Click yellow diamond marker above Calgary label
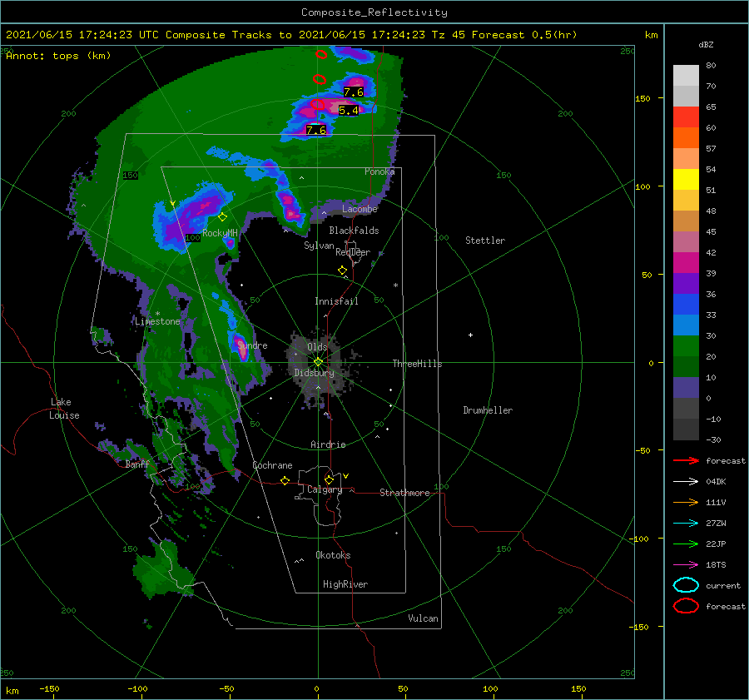This screenshot has height=700, width=749. click(x=329, y=479)
